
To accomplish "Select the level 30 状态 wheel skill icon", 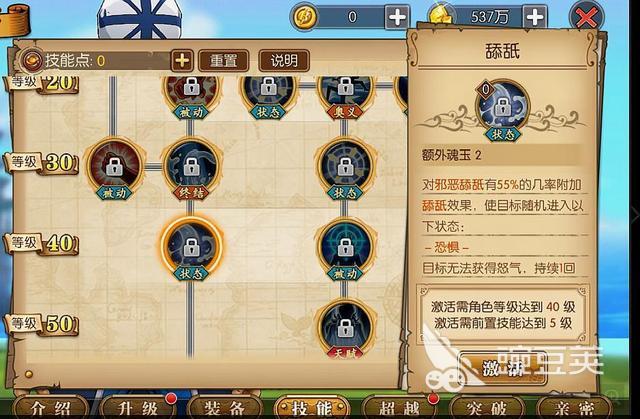I will pyautogui.click(x=345, y=167).
